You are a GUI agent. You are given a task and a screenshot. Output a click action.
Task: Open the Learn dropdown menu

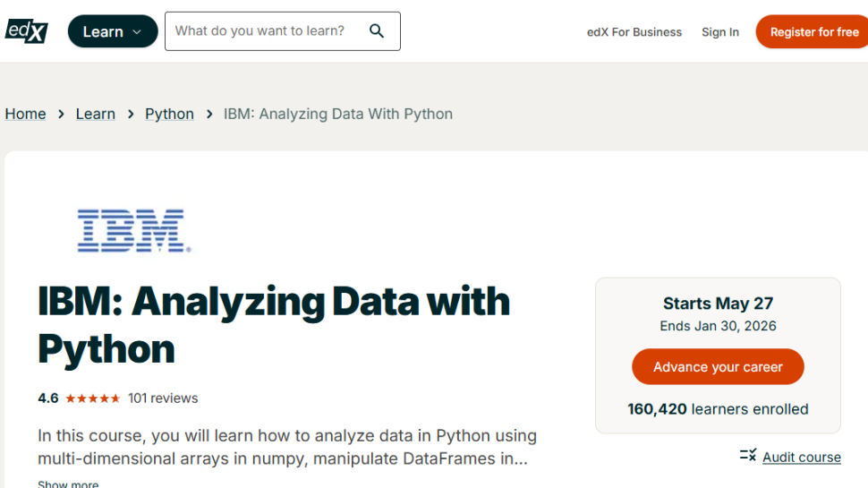(113, 31)
